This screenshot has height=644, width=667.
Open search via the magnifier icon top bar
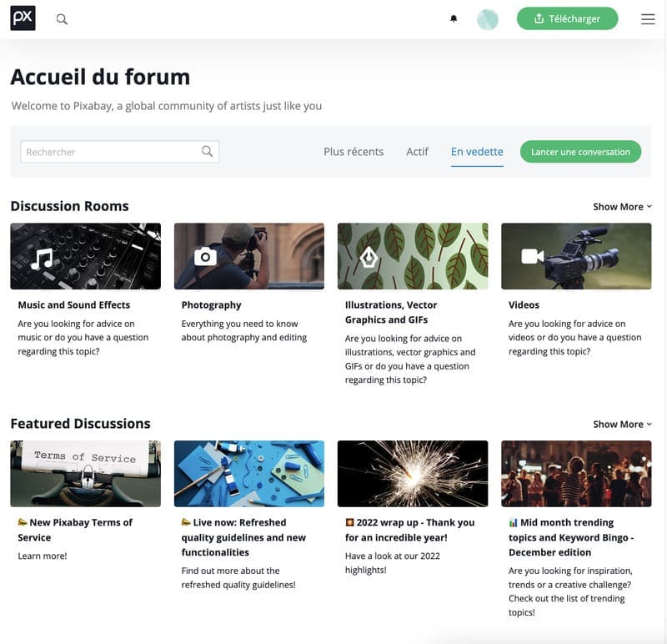(62, 18)
